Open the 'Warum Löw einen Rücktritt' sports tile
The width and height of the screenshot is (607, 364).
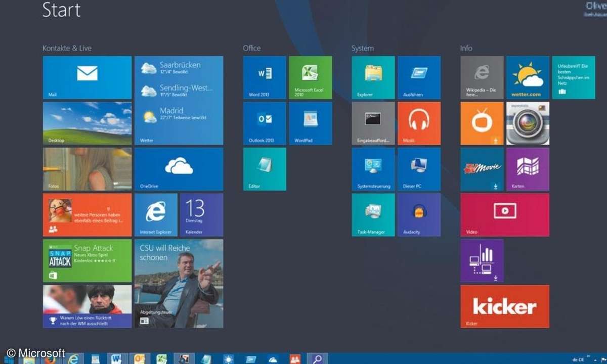click(87, 306)
